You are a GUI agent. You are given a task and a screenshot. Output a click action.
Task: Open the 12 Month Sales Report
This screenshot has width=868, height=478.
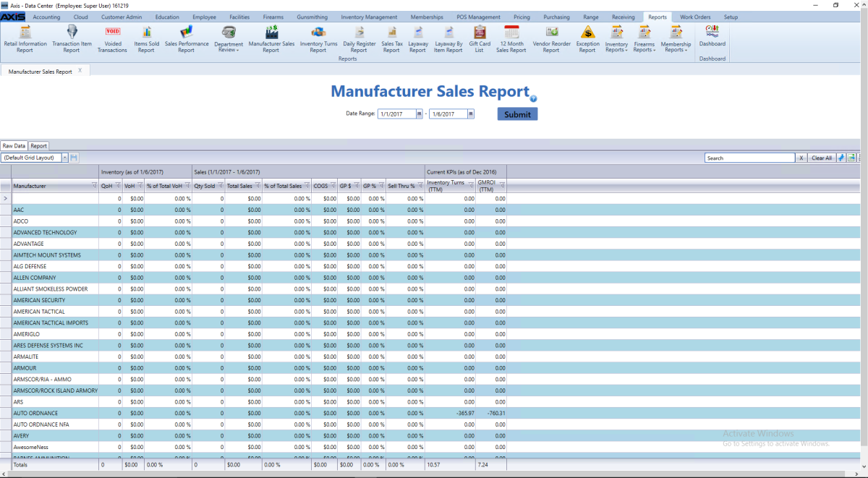511,38
